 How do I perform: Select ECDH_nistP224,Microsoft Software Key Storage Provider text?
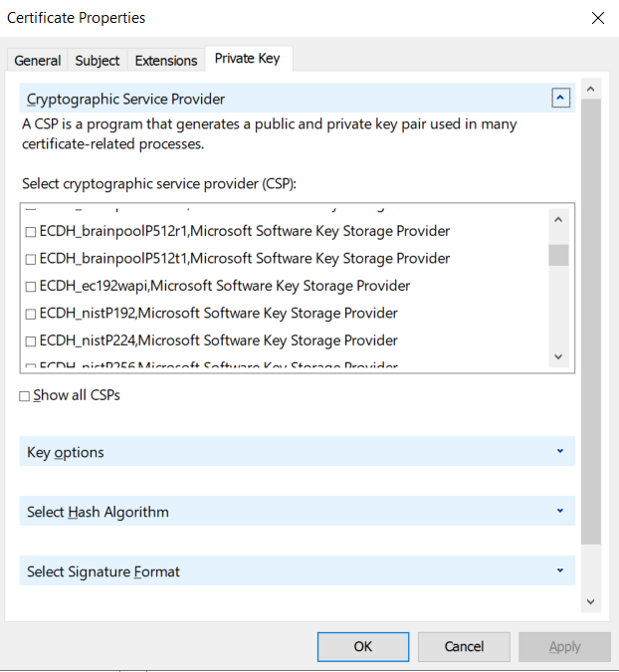(219, 340)
